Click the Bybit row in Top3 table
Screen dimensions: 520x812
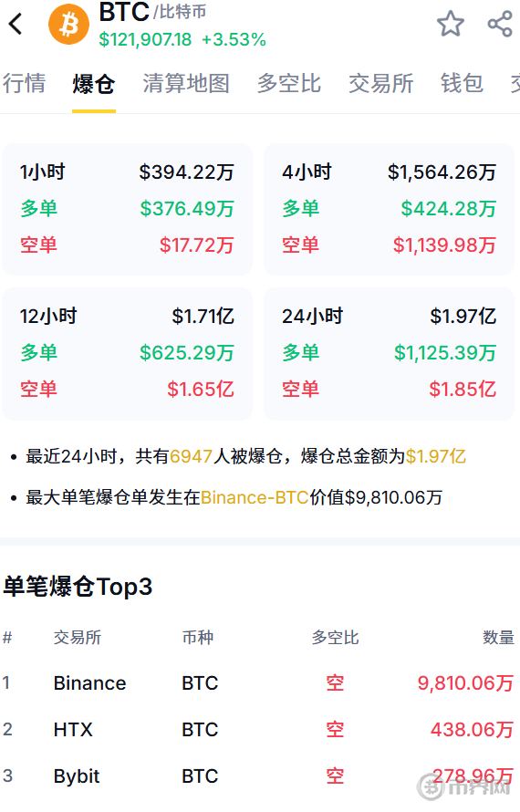[x=258, y=776]
